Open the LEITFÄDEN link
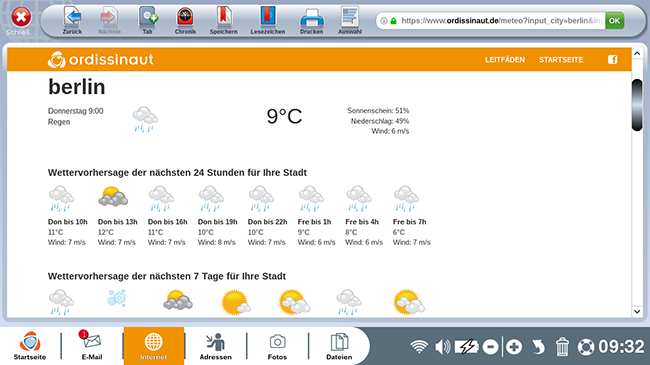Screen dimensions: 650x365 505,60
